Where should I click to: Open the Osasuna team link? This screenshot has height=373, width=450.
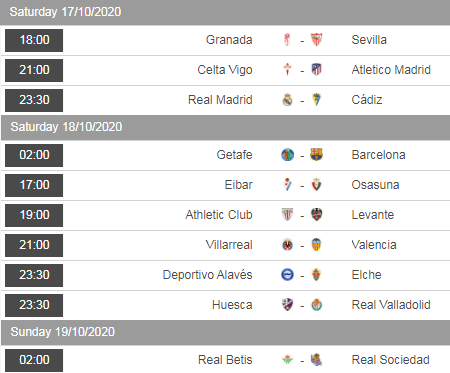pyautogui.click(x=375, y=185)
